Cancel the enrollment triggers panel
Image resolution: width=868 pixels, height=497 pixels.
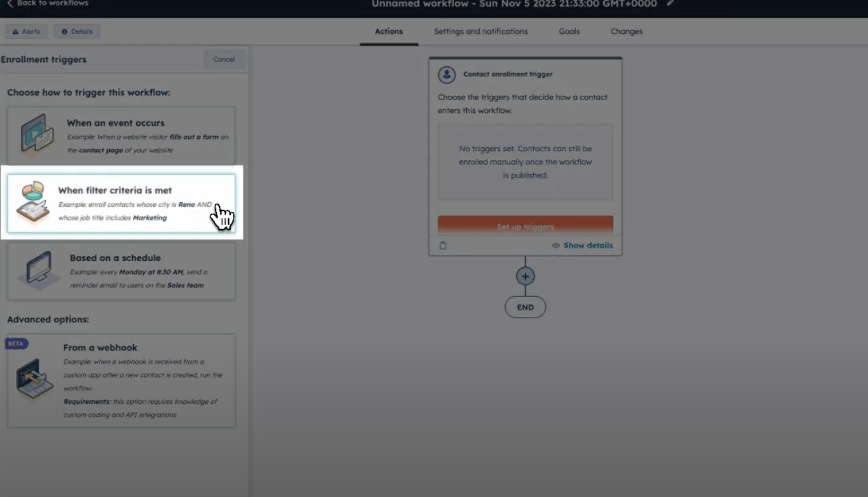click(224, 59)
